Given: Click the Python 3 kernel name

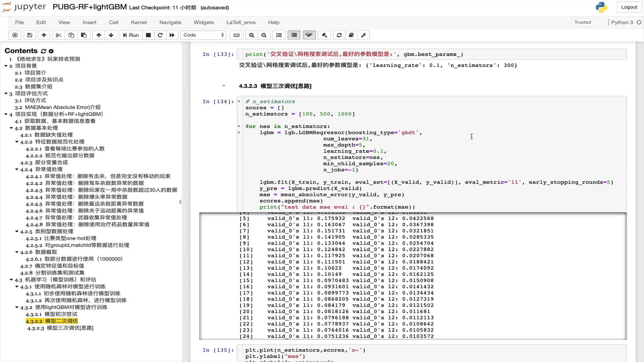Looking at the screenshot, I should 622,22.
